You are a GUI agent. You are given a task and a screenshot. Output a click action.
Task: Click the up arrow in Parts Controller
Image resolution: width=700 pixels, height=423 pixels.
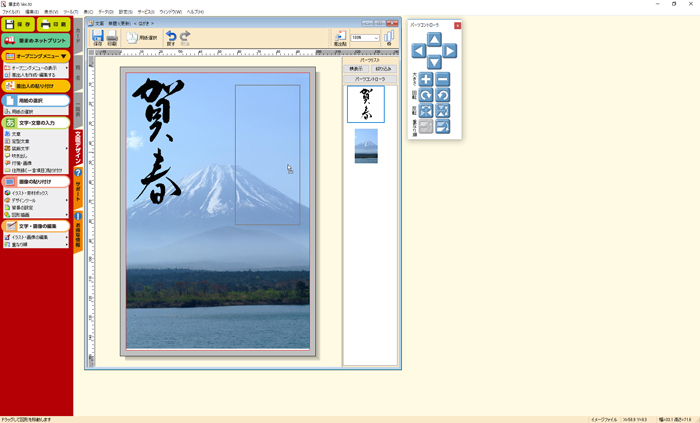click(x=434, y=39)
